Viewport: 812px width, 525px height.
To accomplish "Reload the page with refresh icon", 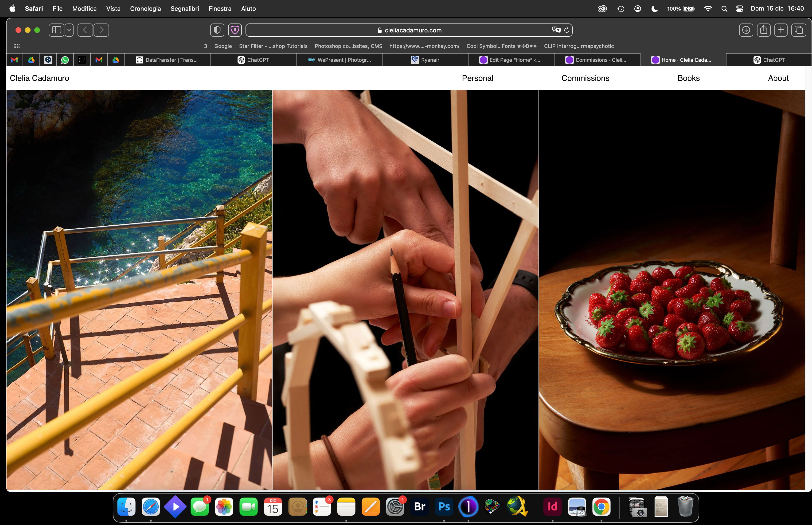I will pyautogui.click(x=567, y=30).
